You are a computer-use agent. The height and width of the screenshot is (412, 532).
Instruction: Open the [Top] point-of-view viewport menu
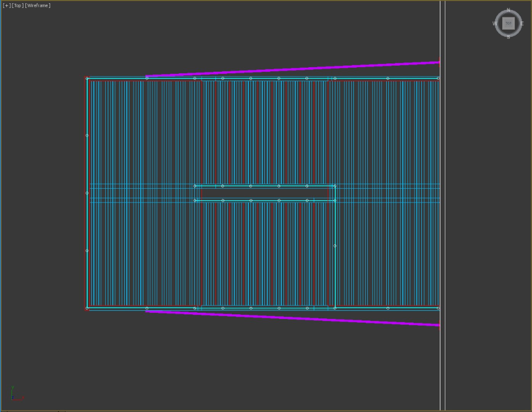pos(17,6)
